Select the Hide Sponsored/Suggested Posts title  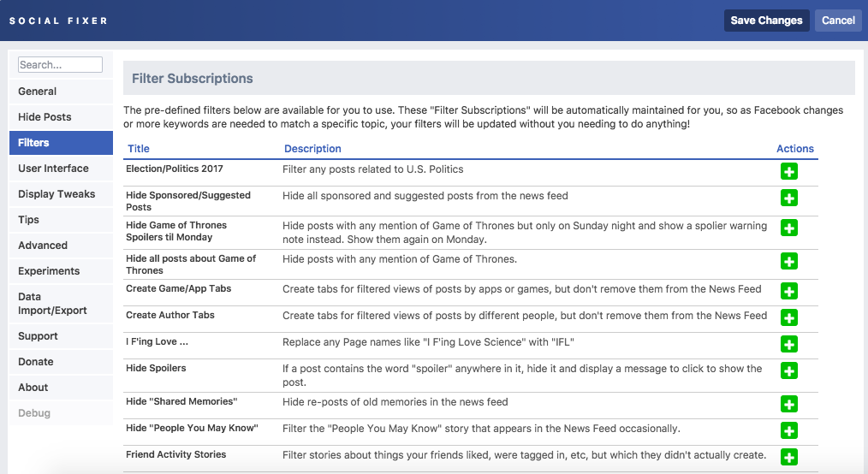coord(188,201)
